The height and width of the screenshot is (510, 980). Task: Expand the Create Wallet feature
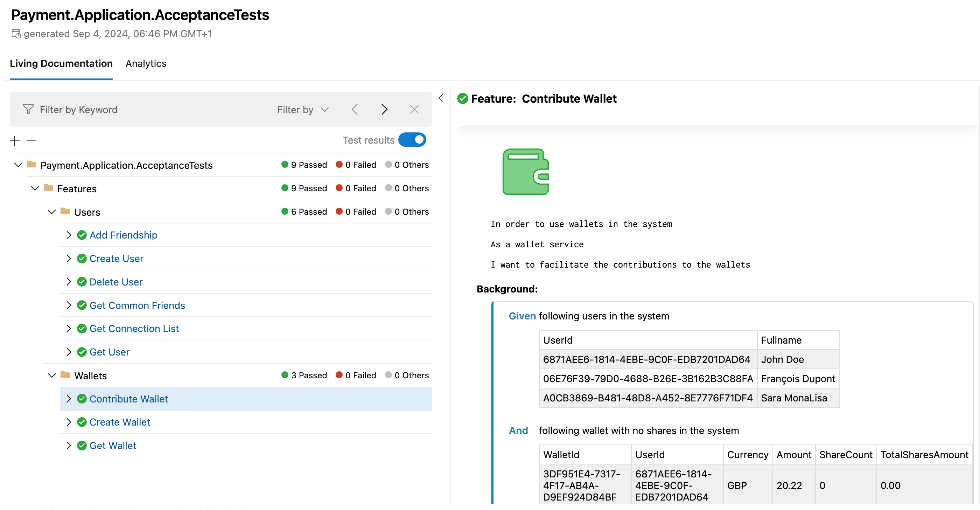pyautogui.click(x=69, y=422)
